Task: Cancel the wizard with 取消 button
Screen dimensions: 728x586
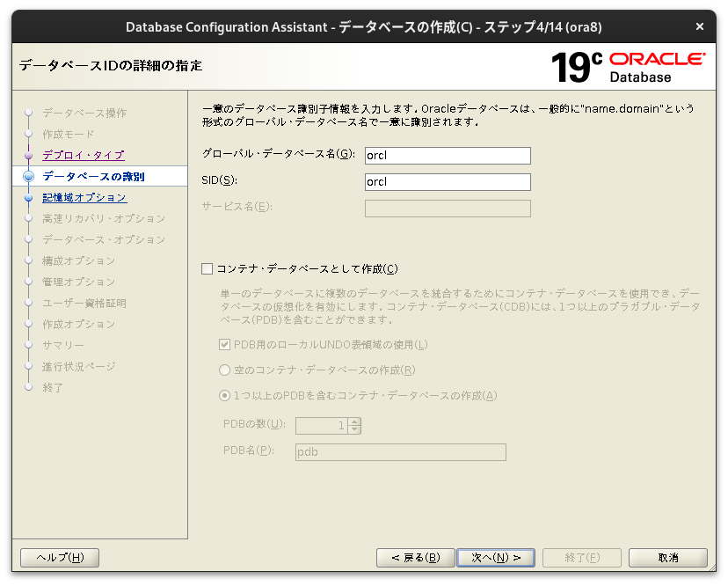Action: pyautogui.click(x=666, y=557)
